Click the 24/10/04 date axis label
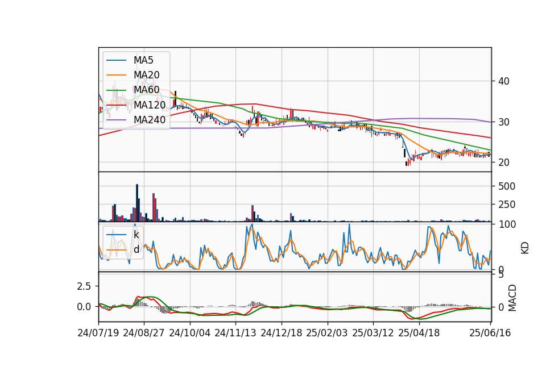 click(x=190, y=333)
